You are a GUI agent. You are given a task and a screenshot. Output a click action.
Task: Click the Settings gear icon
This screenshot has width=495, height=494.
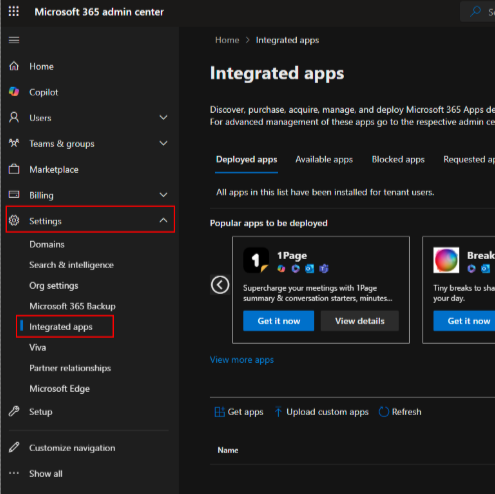14,220
